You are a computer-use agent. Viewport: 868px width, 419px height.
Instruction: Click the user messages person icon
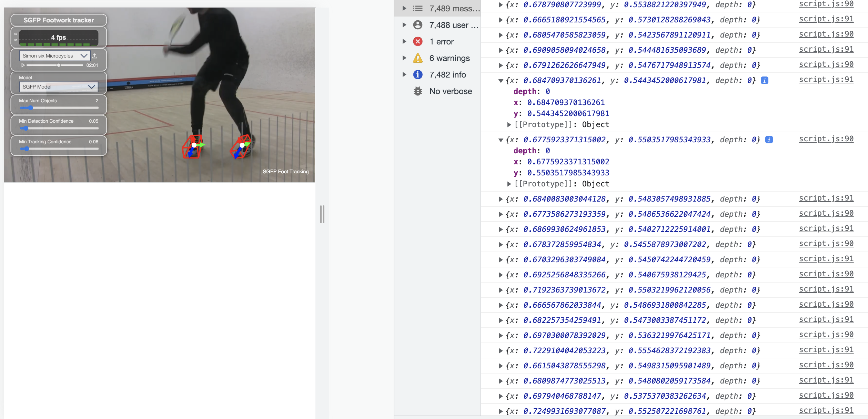418,25
